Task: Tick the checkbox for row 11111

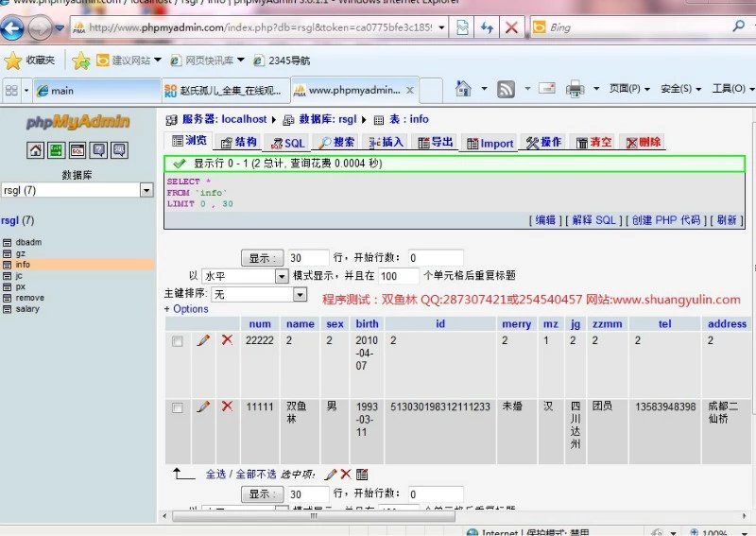Action: pyautogui.click(x=178, y=408)
